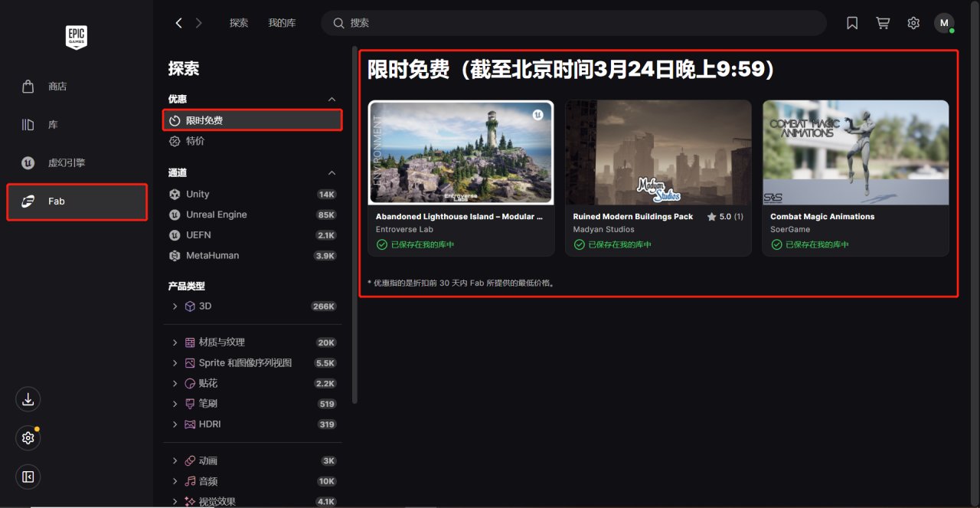Open the bookmark wishlist icon
The image size is (980, 508).
point(852,23)
